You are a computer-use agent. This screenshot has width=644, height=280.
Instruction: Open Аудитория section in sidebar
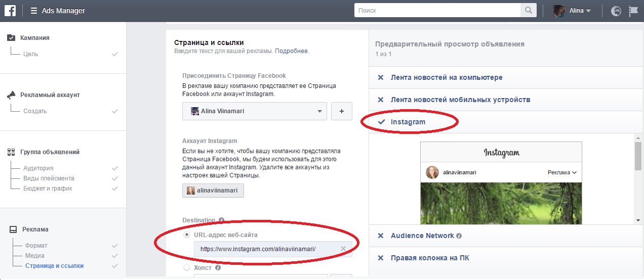(x=38, y=168)
